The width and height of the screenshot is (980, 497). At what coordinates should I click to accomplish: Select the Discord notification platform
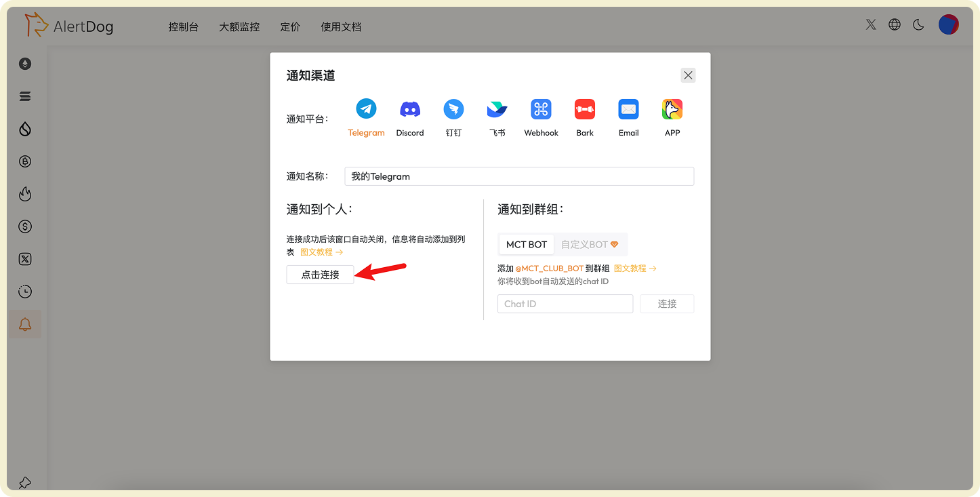409,117
